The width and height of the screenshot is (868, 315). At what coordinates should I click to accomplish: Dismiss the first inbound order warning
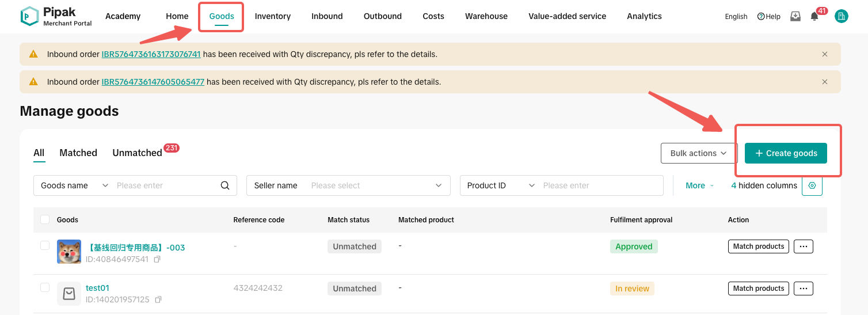825,54
